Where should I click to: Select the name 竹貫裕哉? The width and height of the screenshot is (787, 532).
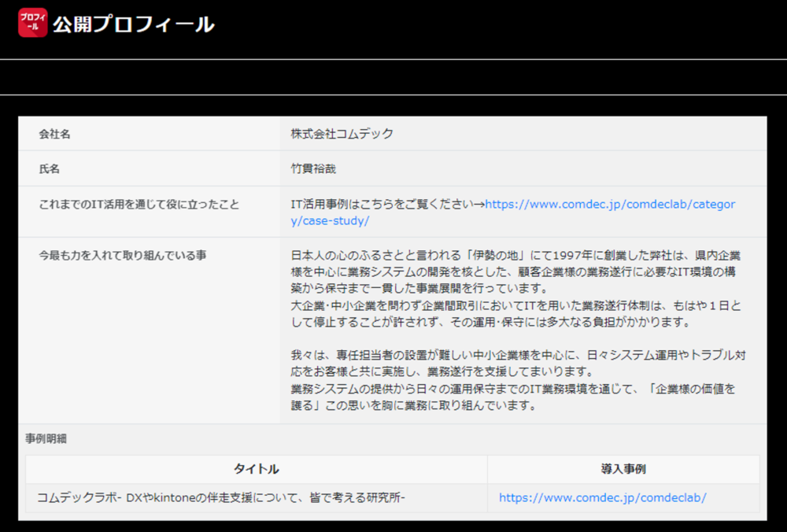pos(314,168)
